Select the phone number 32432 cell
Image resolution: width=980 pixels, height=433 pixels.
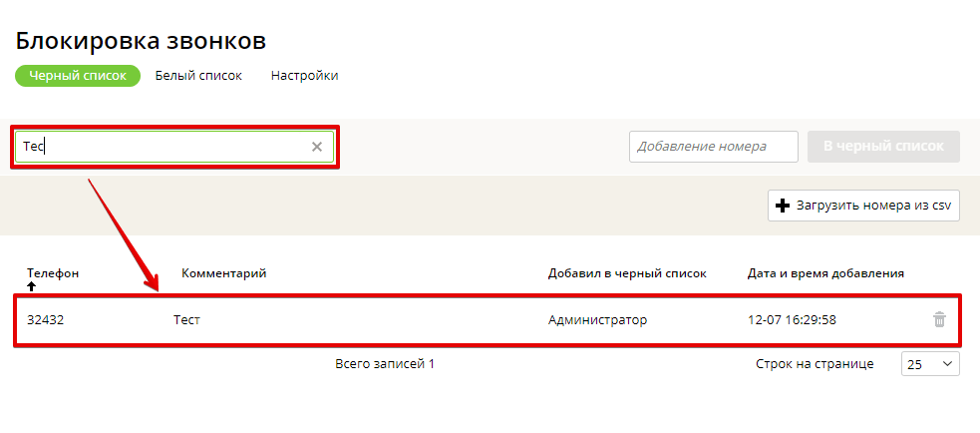46,320
